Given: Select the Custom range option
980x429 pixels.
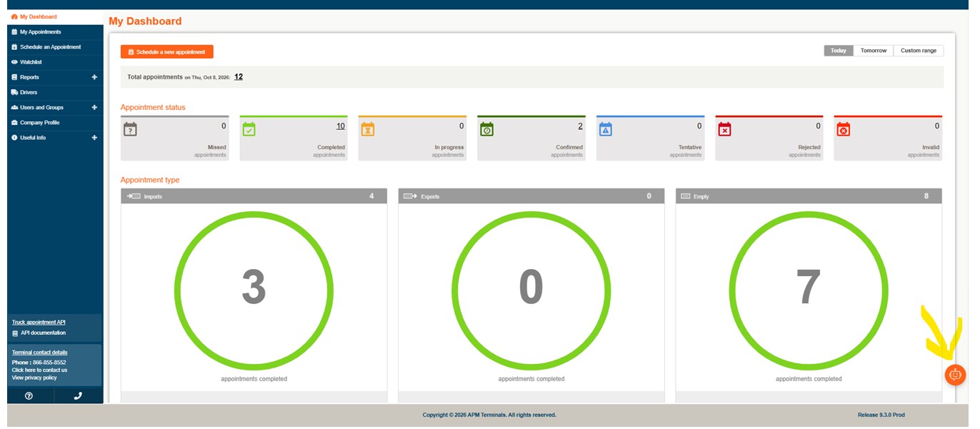Looking at the screenshot, I should 919,51.
